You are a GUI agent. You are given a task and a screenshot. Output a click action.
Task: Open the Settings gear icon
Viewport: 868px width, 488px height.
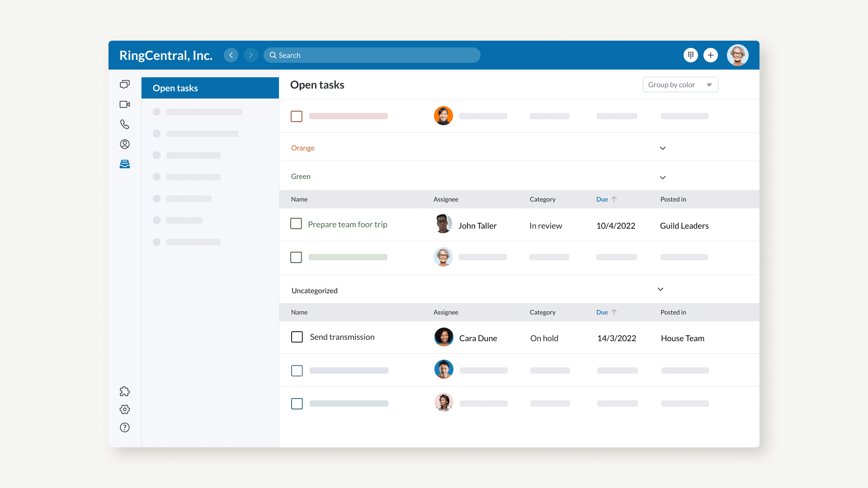(125, 409)
